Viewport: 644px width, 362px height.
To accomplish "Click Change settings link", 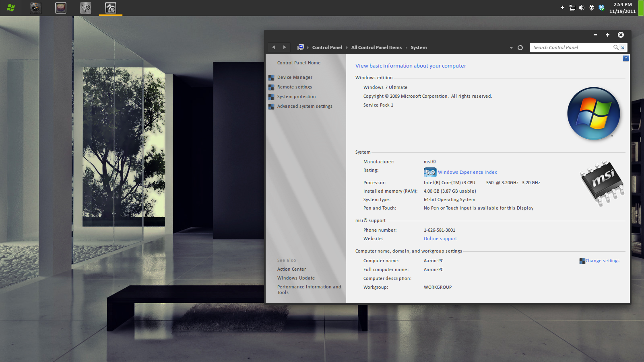I will tap(602, 261).
